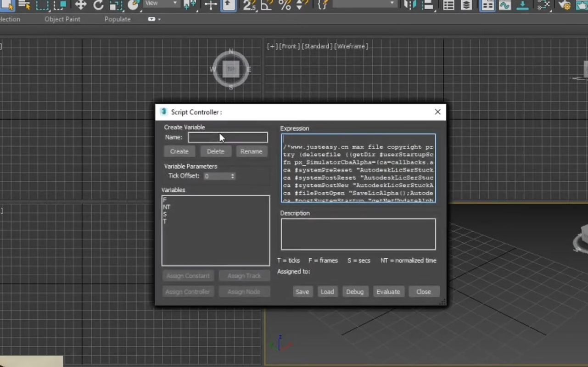Click inside the Expression code box
The width and height of the screenshot is (588, 367).
coord(358,168)
